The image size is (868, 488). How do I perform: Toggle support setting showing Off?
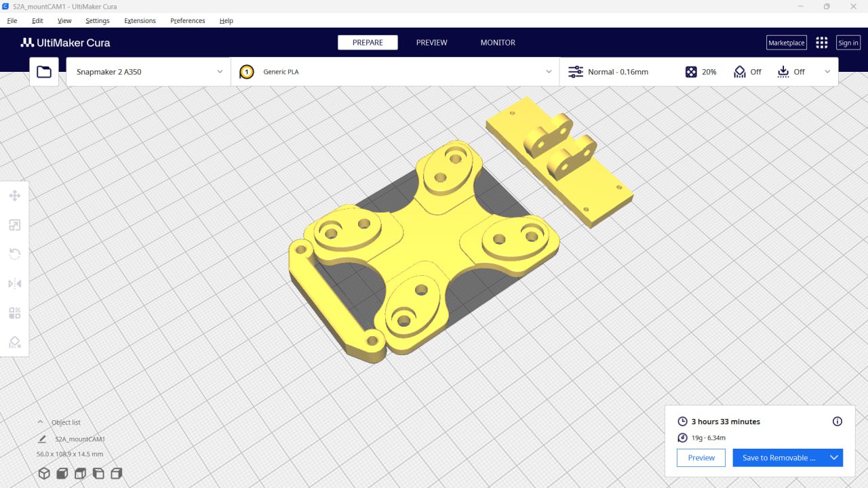click(747, 72)
